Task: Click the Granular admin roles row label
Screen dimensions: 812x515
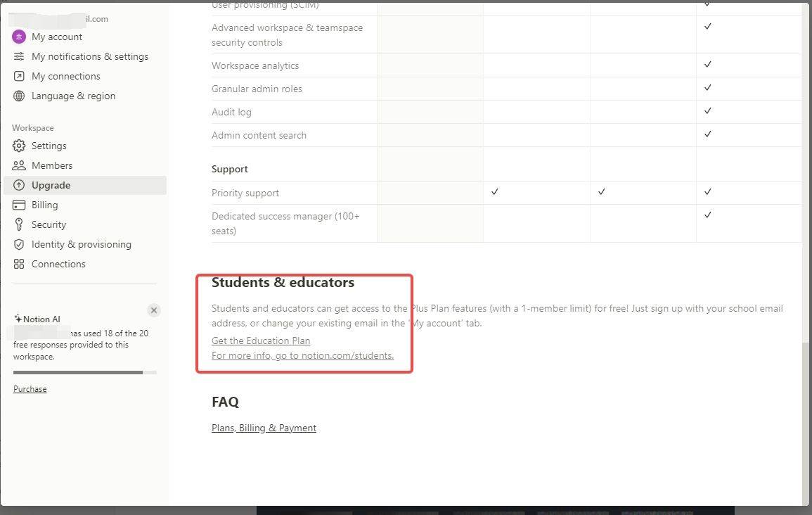Action: pos(257,89)
